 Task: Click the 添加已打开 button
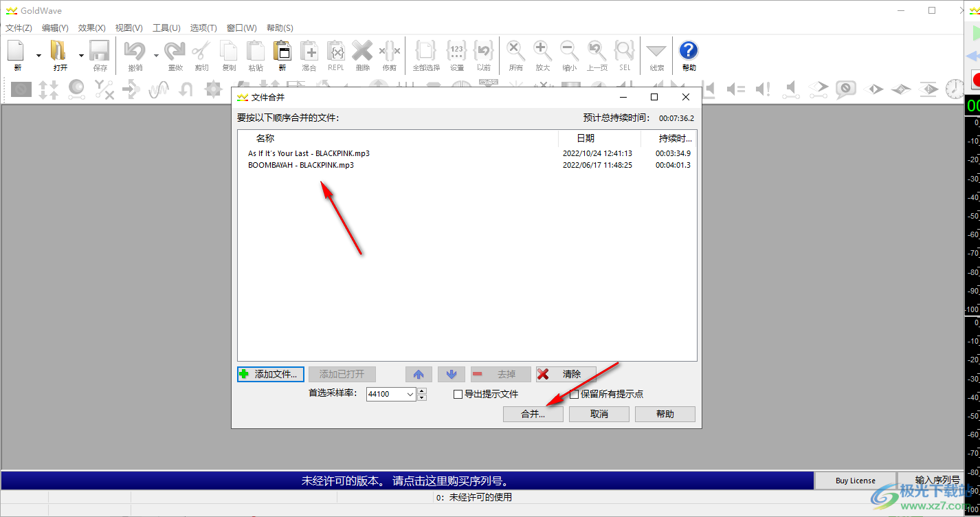(x=342, y=374)
